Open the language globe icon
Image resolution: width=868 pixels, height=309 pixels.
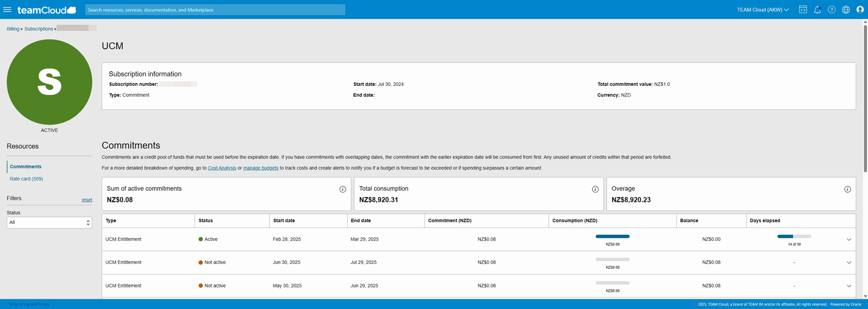pyautogui.click(x=846, y=9)
